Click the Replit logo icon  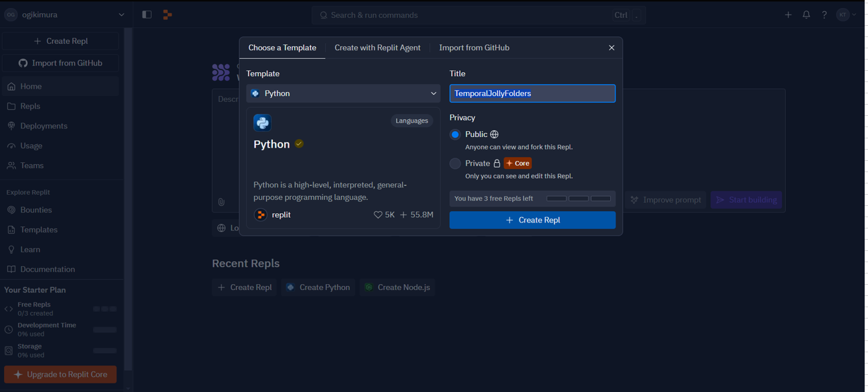[168, 15]
